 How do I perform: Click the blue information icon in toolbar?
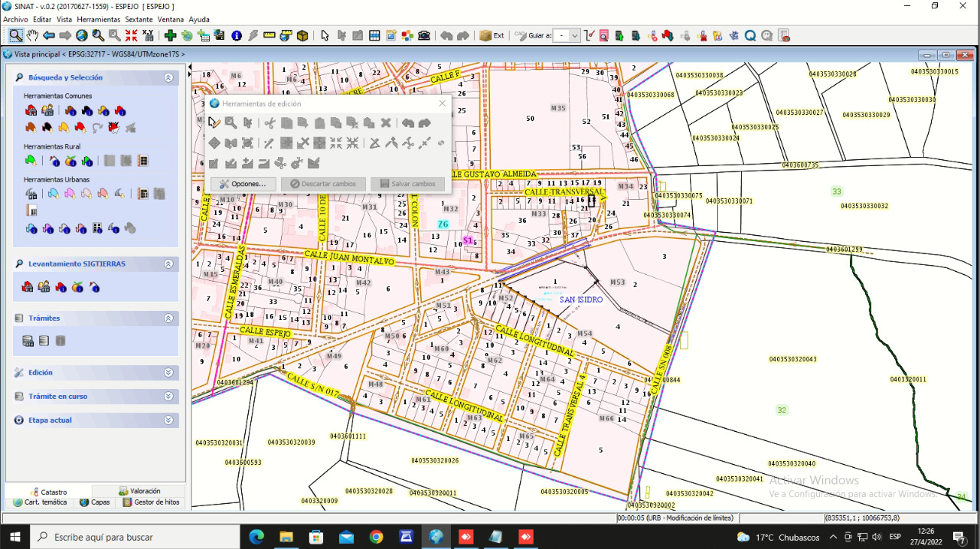[236, 35]
